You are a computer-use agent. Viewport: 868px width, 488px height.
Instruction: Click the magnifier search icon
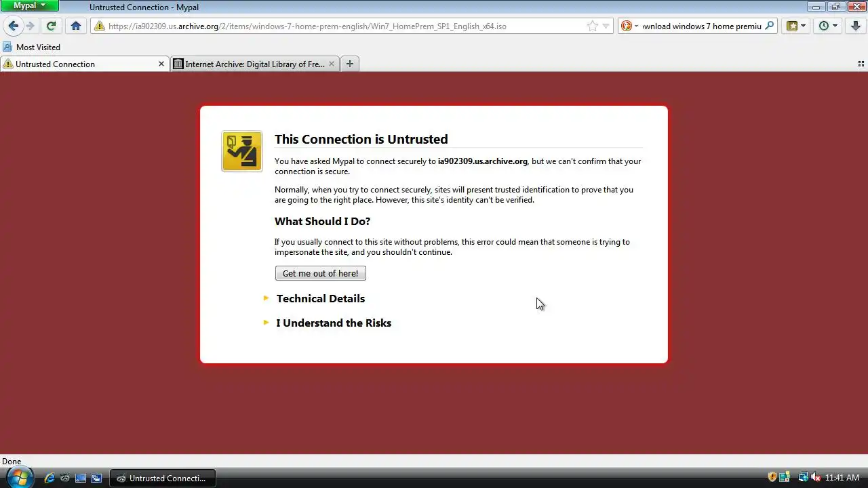(769, 26)
